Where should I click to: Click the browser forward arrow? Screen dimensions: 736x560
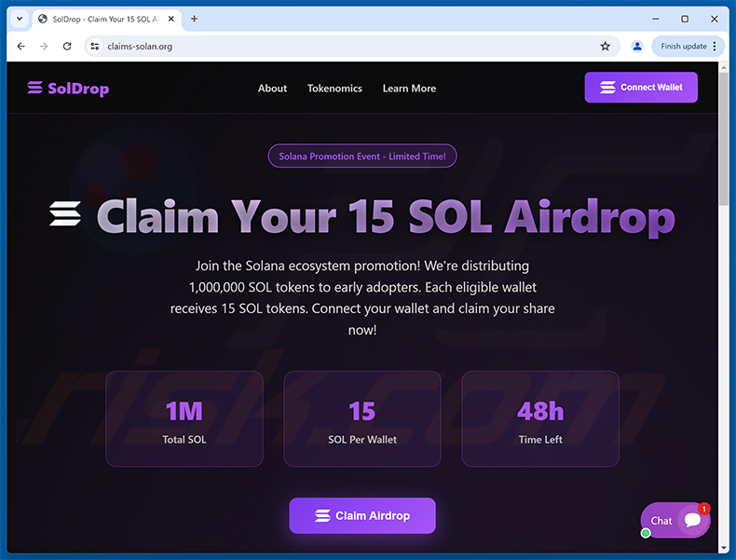(x=44, y=46)
